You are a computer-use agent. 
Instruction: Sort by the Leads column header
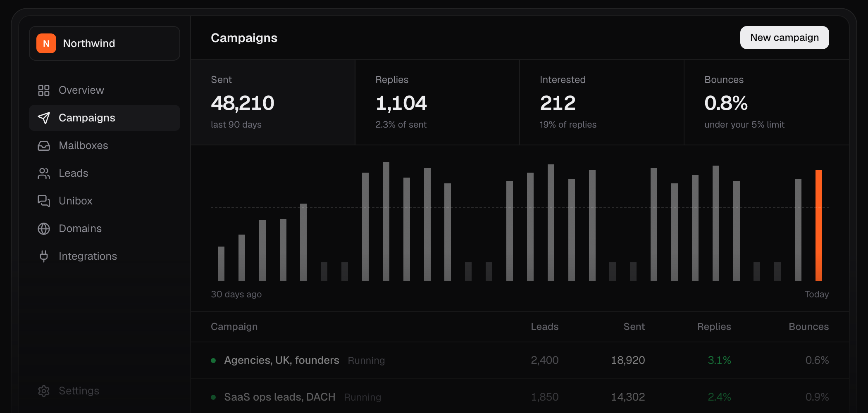click(544, 327)
